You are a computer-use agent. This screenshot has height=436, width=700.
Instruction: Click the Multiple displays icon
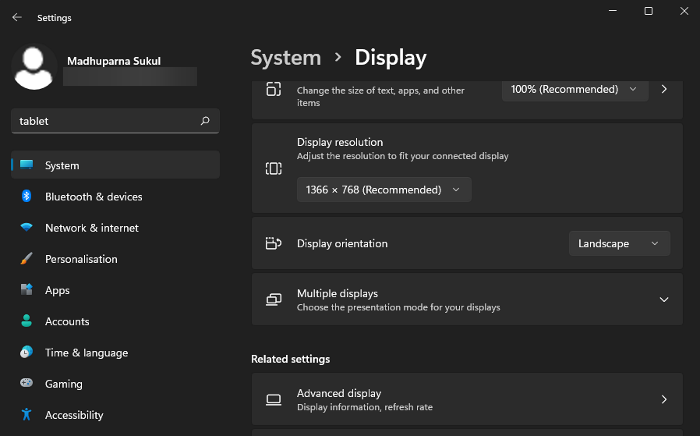coord(274,299)
